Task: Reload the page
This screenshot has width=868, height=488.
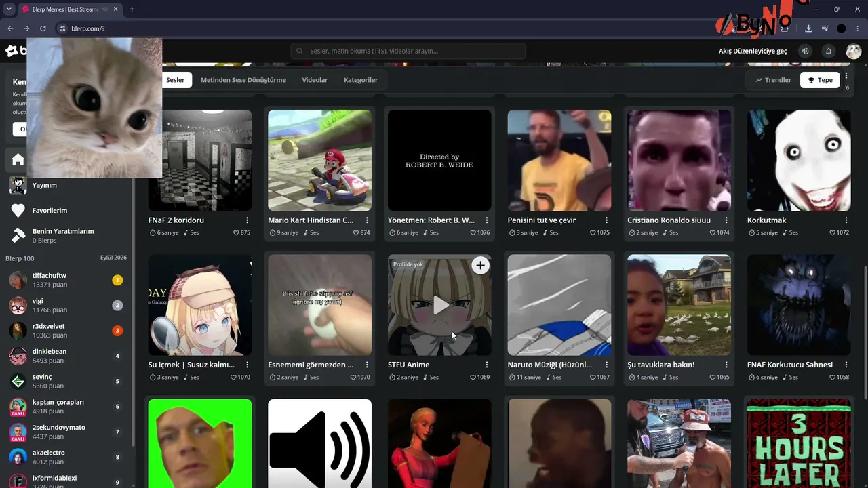Action: 43,28
